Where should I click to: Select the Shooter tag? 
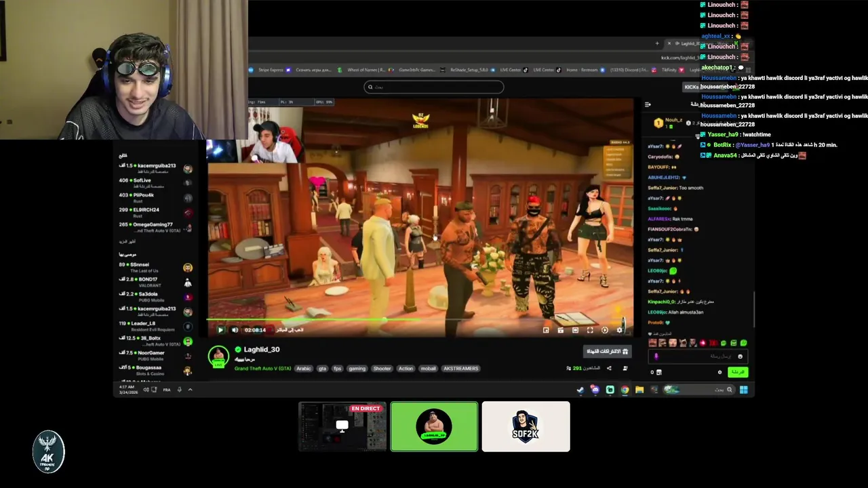(382, 369)
